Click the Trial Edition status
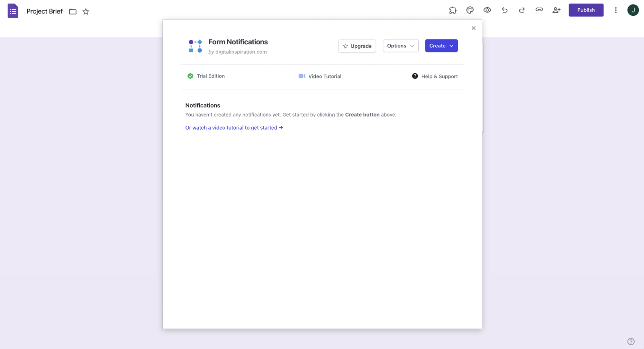 coord(206,76)
